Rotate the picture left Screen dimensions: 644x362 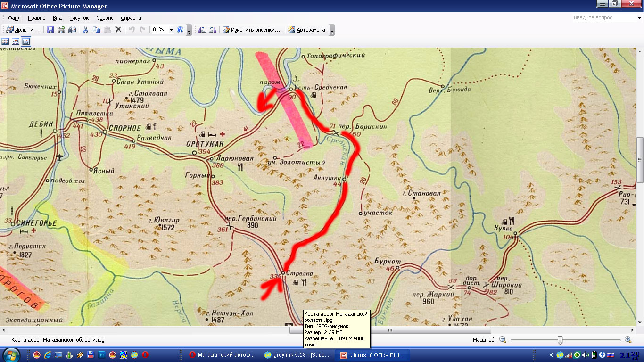[x=202, y=30]
